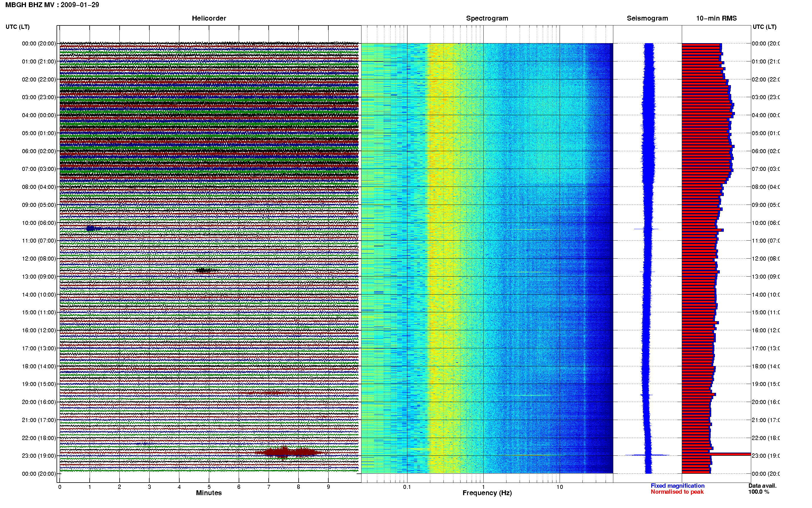Image resolution: width=812 pixels, height=508 pixels.
Task: Click the '10' frequency tick label
Action: [559, 487]
